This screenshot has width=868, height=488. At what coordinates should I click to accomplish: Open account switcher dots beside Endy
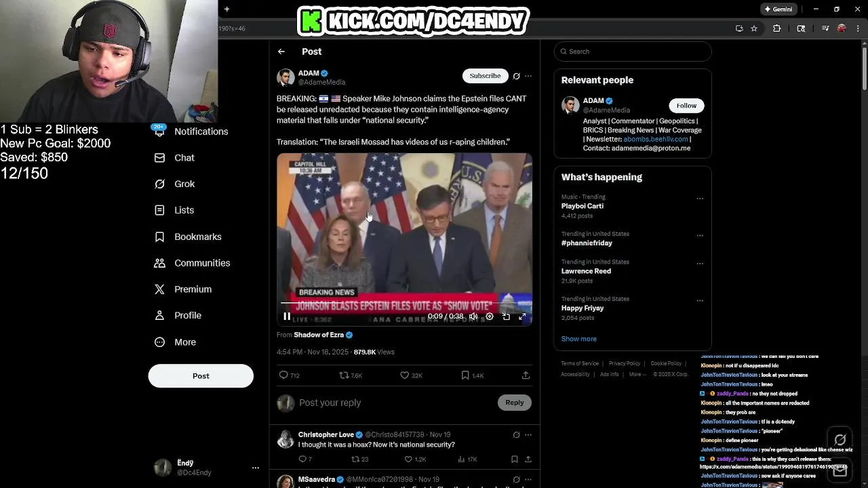click(255, 468)
